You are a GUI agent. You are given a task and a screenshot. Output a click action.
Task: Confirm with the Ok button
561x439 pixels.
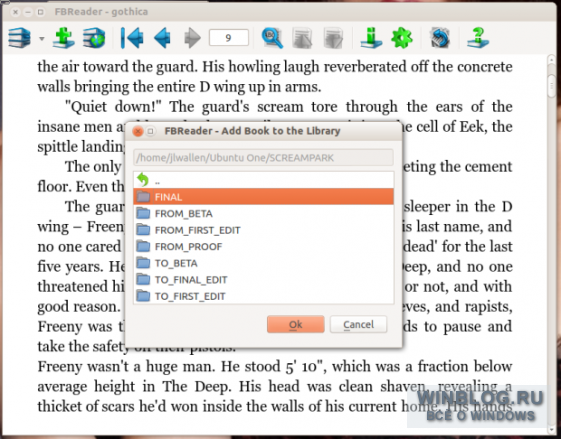click(x=296, y=325)
